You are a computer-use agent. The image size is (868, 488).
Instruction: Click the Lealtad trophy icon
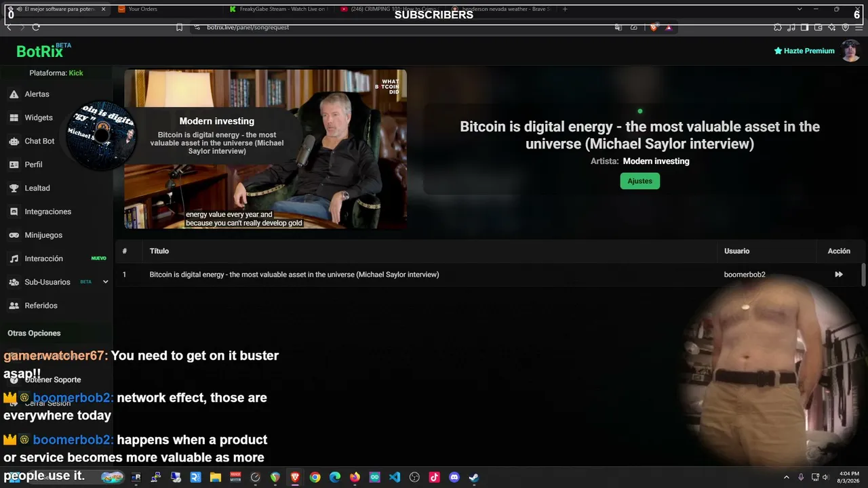pos(14,188)
